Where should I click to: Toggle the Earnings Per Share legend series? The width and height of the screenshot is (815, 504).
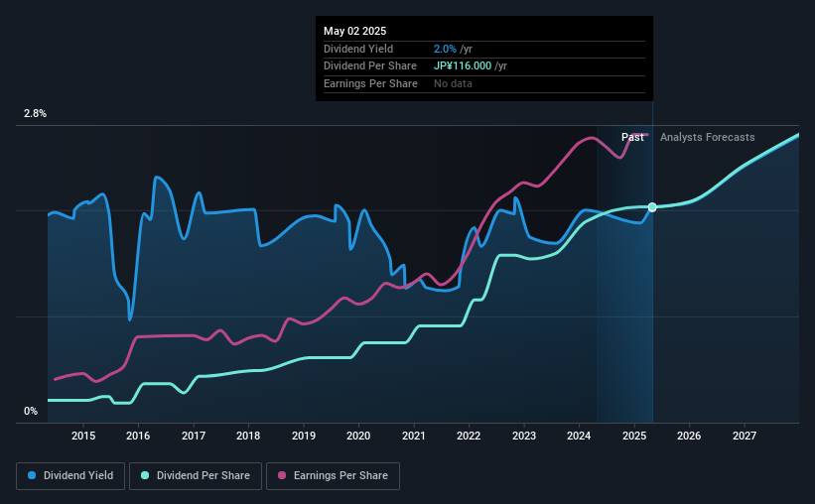333,475
